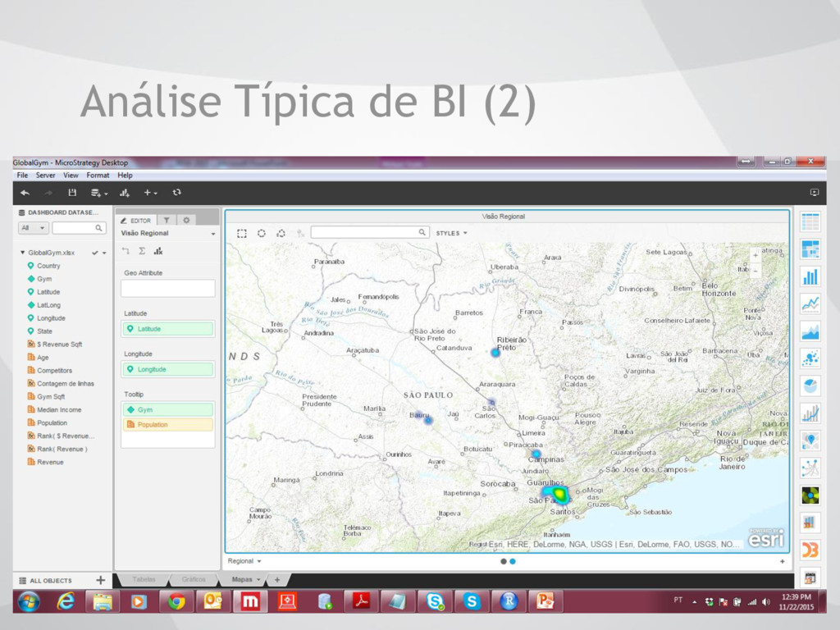
Task: Click the Save disk icon
Action: (x=72, y=193)
